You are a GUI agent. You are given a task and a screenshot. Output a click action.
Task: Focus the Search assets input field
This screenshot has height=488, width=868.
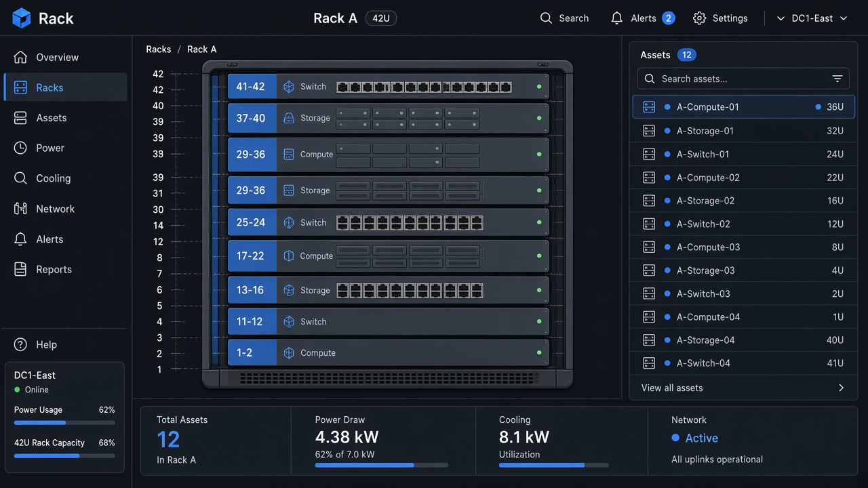pyautogui.click(x=743, y=79)
